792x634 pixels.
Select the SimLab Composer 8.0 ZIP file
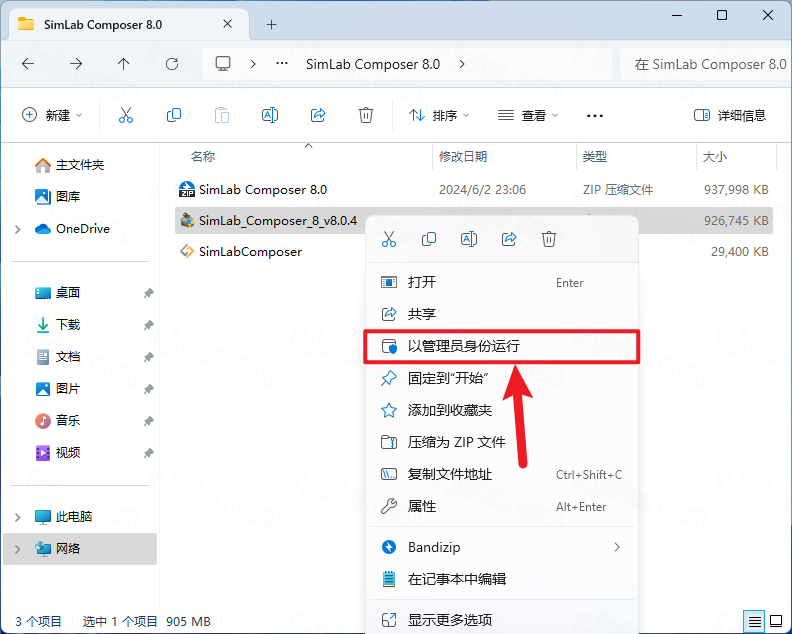(474, 189)
